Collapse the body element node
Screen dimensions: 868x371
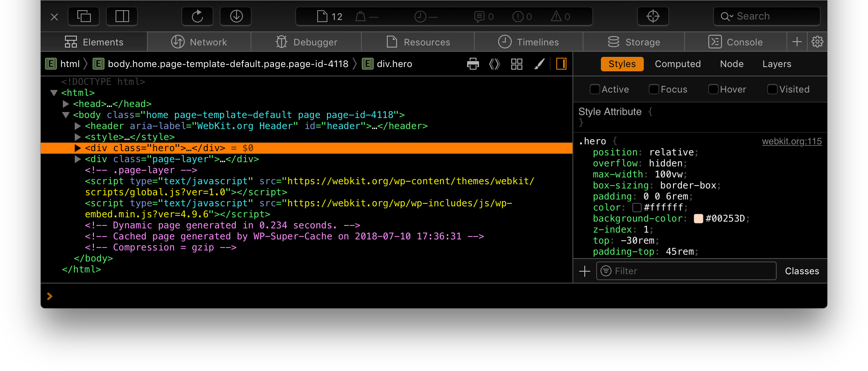click(x=66, y=115)
